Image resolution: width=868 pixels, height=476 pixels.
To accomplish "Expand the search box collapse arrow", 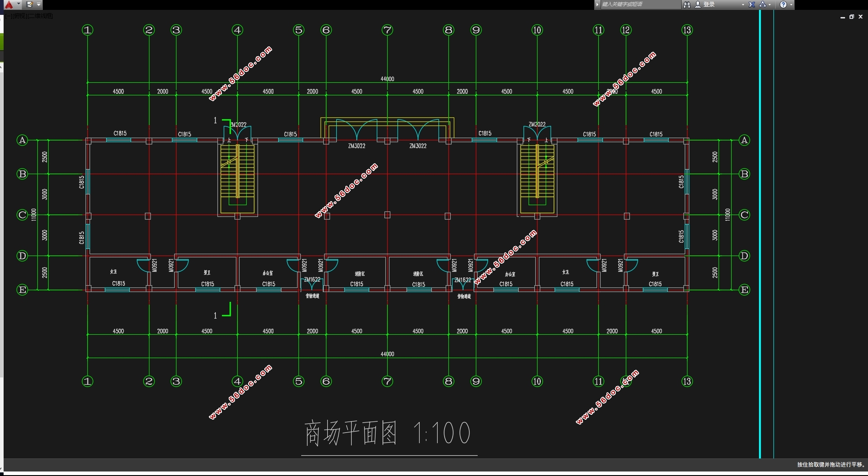I will pyautogui.click(x=597, y=4).
